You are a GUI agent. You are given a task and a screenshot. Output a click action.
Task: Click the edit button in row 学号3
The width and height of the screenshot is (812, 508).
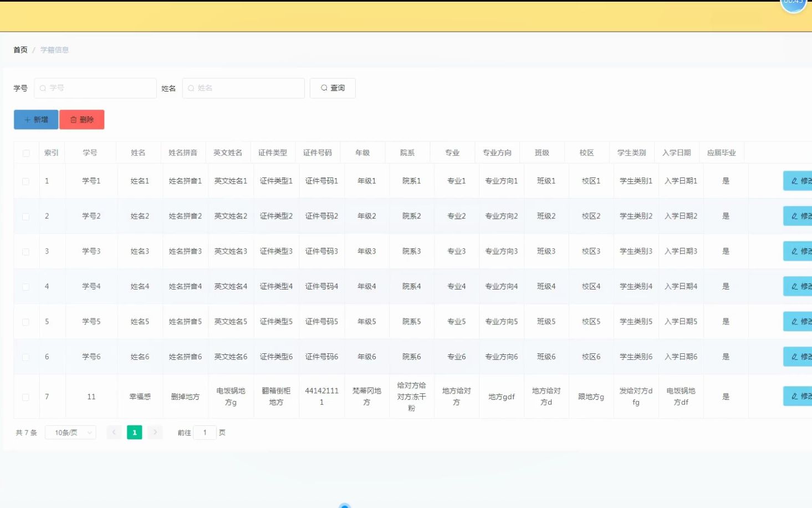tap(798, 251)
